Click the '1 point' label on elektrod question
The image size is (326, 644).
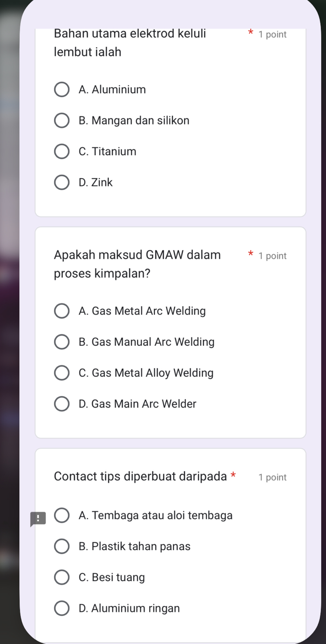pyautogui.click(x=272, y=35)
